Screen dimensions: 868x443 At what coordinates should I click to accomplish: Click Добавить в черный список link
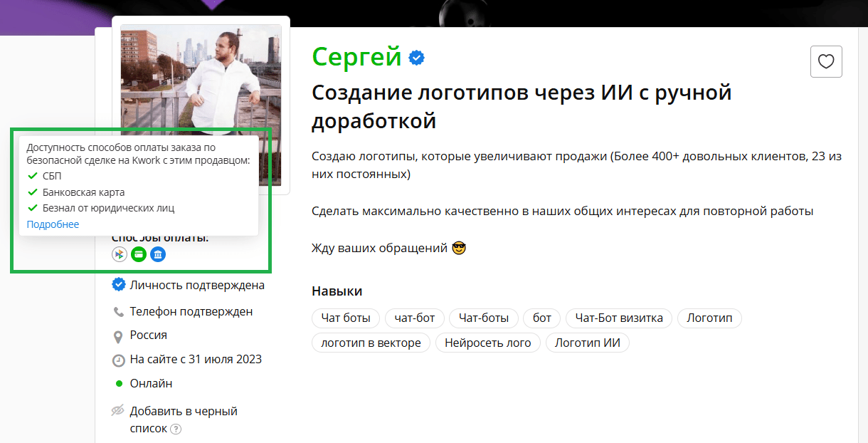[183, 412]
